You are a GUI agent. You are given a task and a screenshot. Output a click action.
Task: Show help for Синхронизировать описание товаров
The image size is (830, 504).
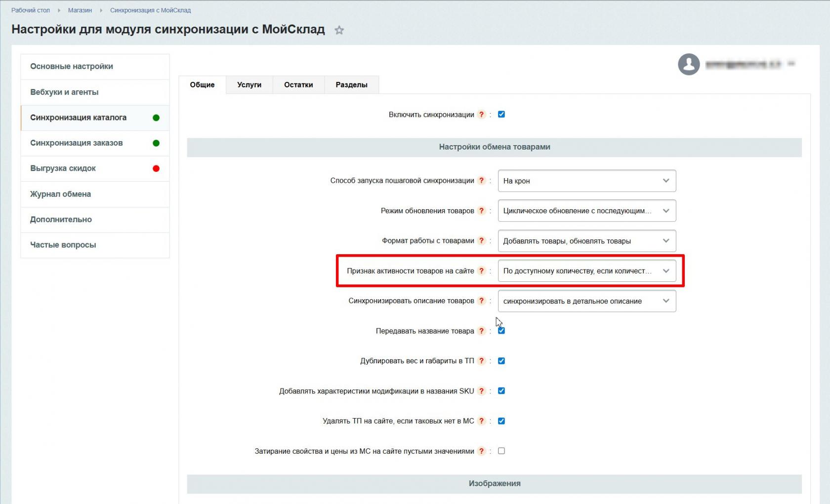[482, 301]
